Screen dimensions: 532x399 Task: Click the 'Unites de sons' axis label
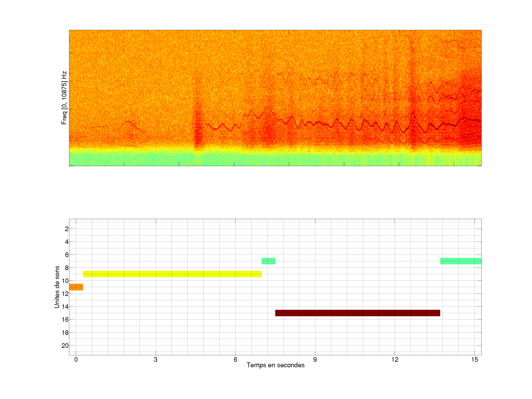[x=57, y=287]
